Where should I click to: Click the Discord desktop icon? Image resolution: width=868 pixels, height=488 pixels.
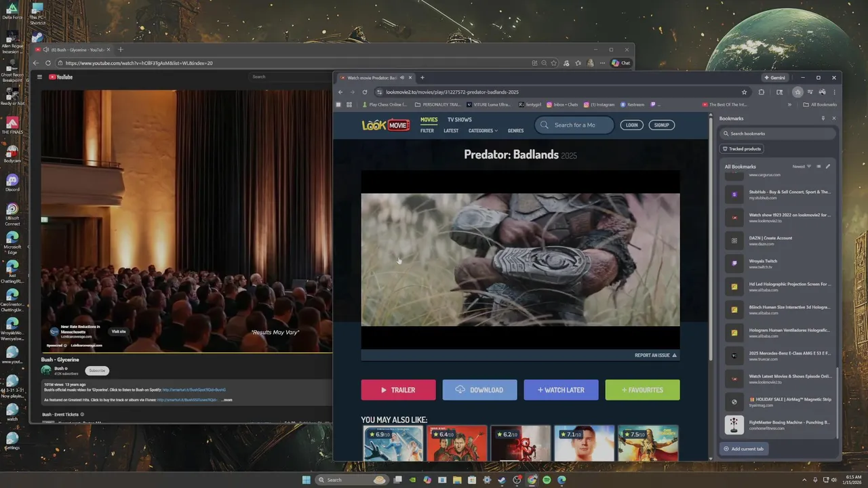pos(12,182)
